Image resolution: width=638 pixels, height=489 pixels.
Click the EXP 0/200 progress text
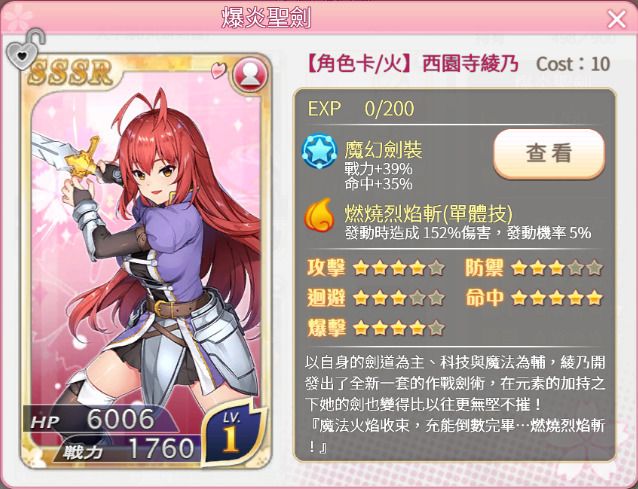[x=361, y=109]
